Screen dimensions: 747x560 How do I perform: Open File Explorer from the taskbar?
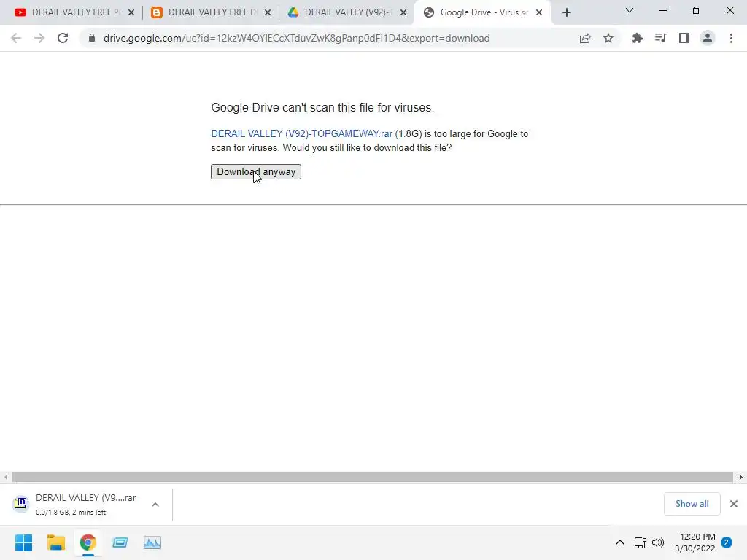pyautogui.click(x=55, y=542)
